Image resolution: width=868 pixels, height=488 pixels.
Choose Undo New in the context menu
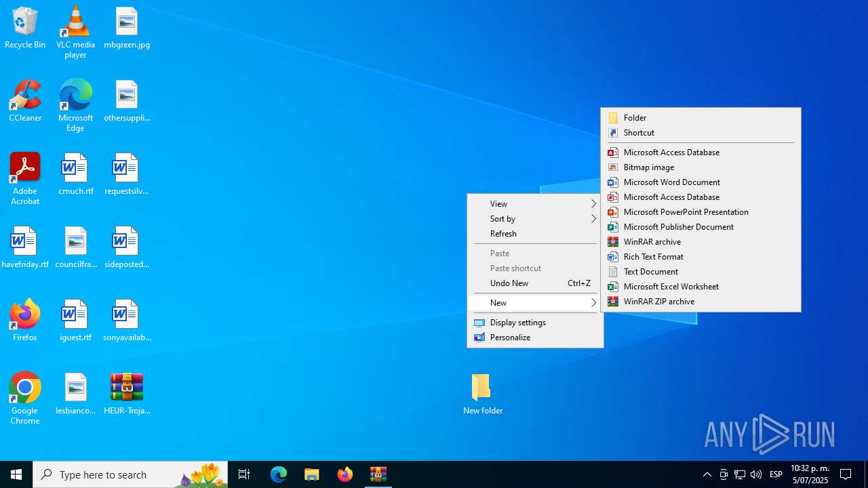[x=535, y=283]
